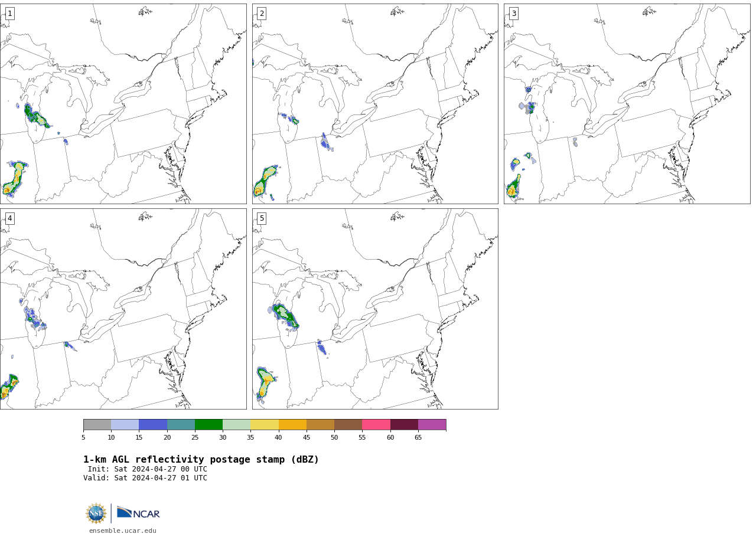Click the 'Valid: Sat 2024-04-27 01 UTC' line

[145, 478]
